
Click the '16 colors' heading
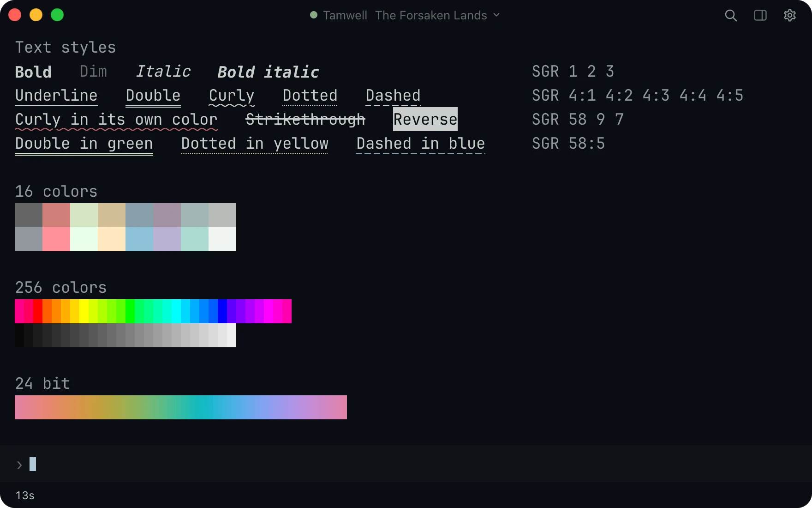click(x=56, y=191)
